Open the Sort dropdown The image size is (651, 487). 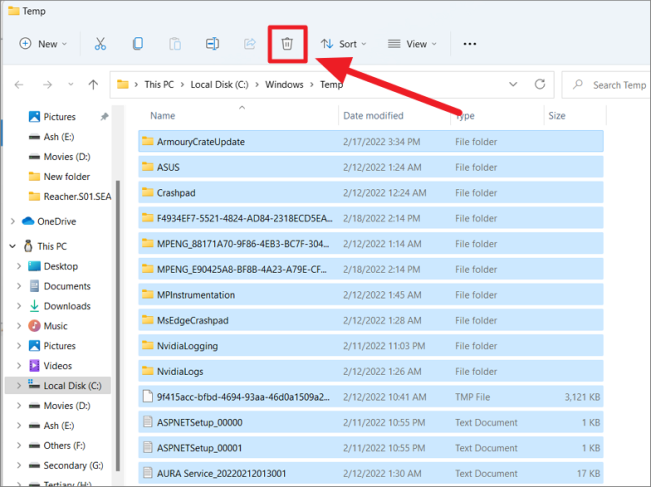coord(343,44)
